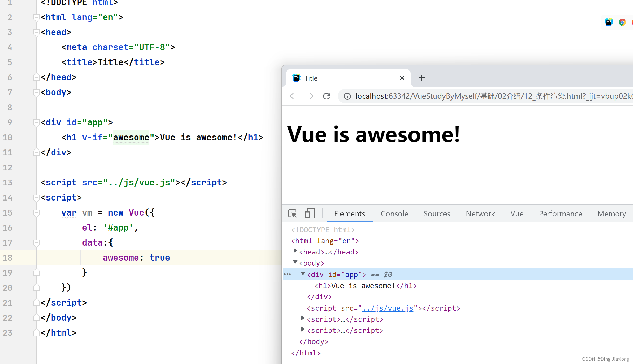The image size is (633, 364).
Task: Switch to the Console tab
Action: coord(394,214)
